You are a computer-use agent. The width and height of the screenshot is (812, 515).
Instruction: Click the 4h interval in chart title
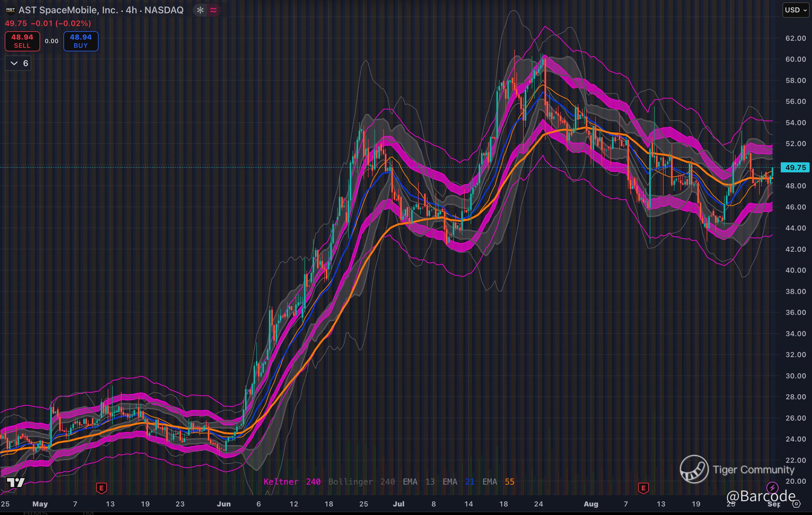[x=131, y=10]
